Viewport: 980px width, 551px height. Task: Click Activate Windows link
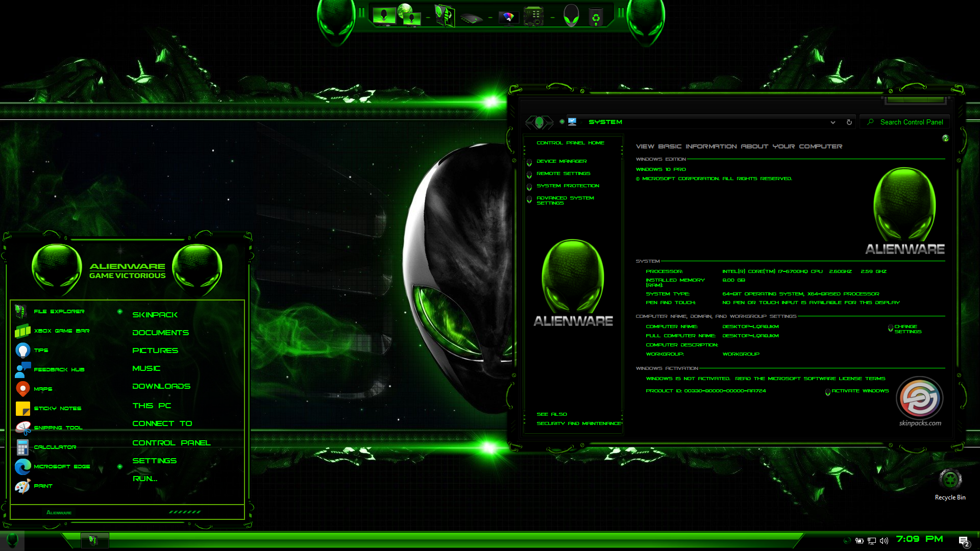click(860, 391)
